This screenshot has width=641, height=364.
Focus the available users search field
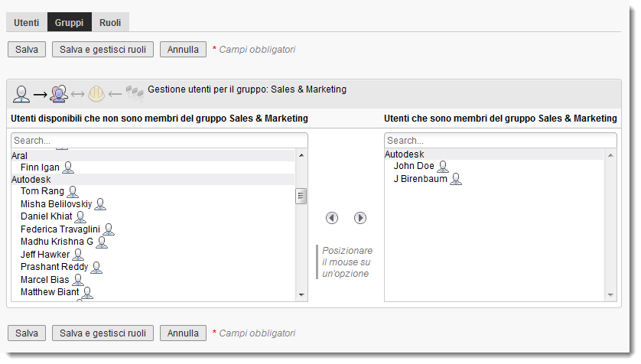pos(159,141)
